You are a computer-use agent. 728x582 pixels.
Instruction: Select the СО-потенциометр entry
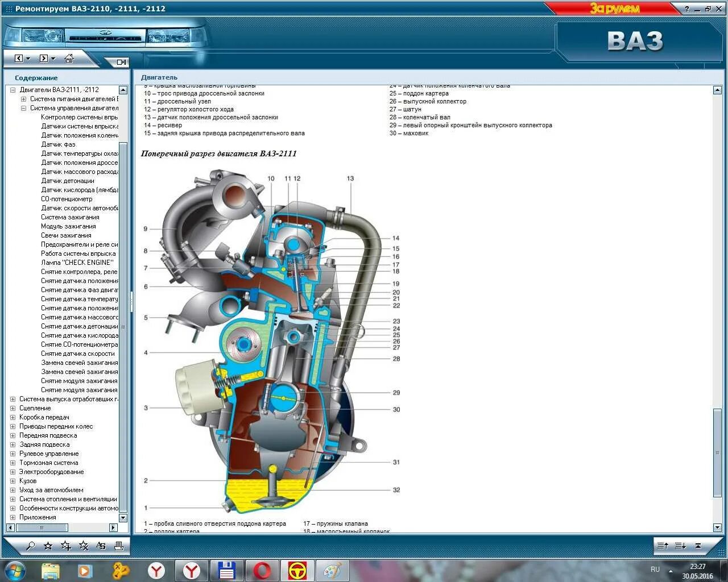click(x=67, y=199)
